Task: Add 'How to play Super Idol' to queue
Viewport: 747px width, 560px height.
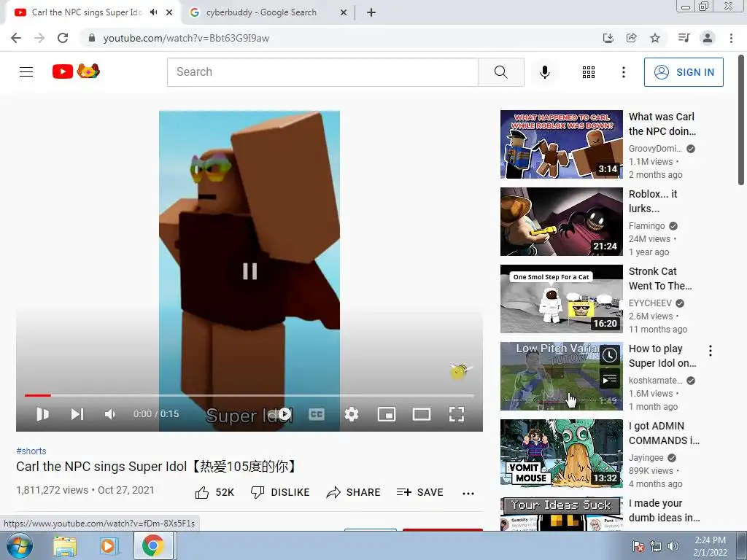Action: pyautogui.click(x=610, y=379)
